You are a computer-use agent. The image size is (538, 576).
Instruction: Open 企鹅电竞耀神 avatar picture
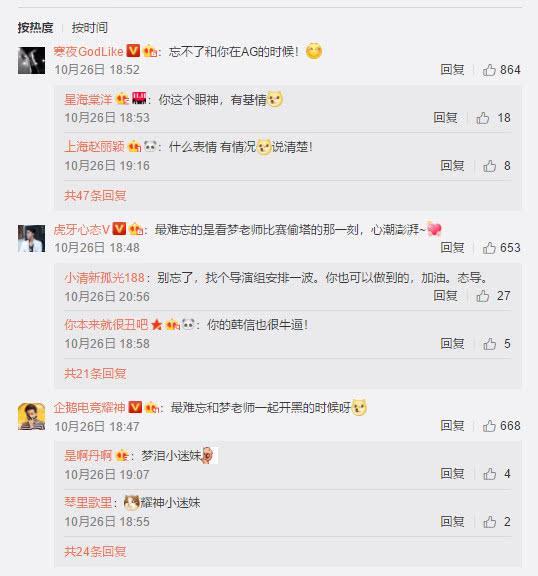pos(32,417)
